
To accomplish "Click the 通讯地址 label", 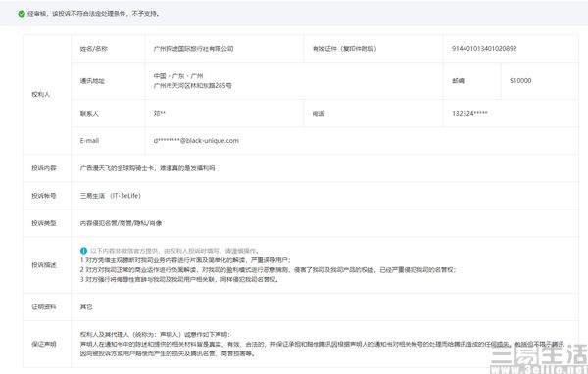I will pyautogui.click(x=92, y=81).
